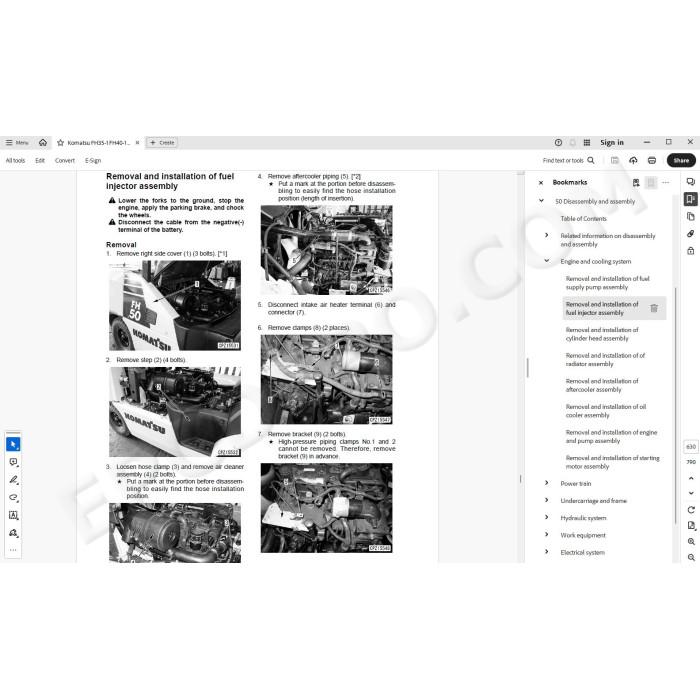Click the Find text or tools search field
Screen dimensions: 700x700
pos(568,160)
